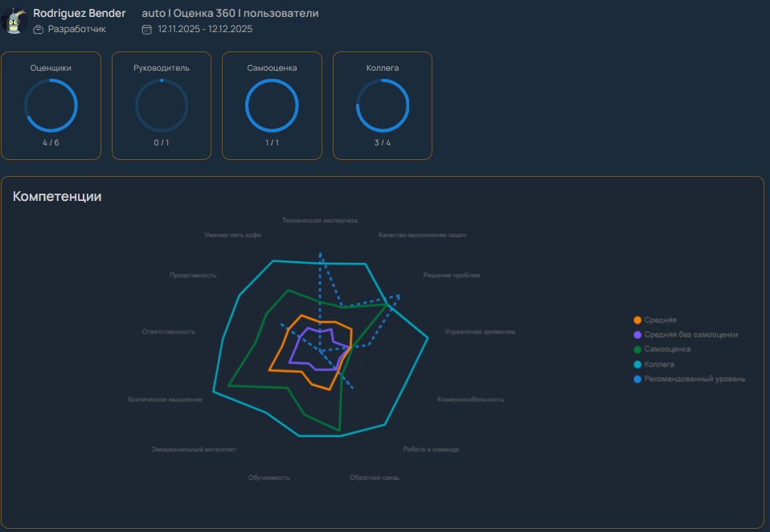Click the orange Средняя legend color dot
Screen dimensions: 770x532
[x=637, y=320]
